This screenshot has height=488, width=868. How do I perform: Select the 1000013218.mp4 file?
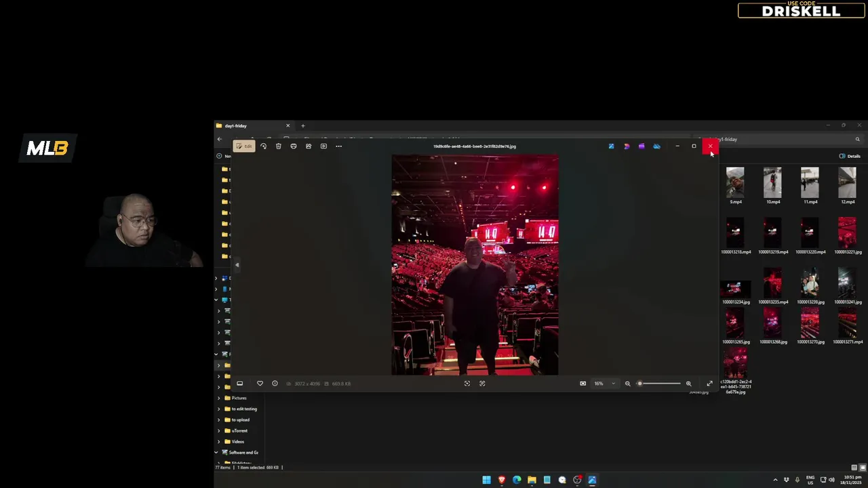(735, 236)
